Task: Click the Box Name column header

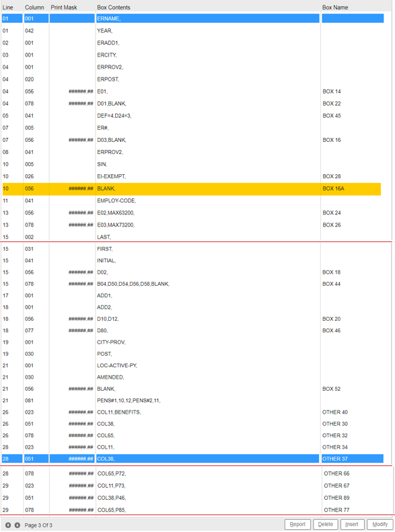Action: pos(335,7)
